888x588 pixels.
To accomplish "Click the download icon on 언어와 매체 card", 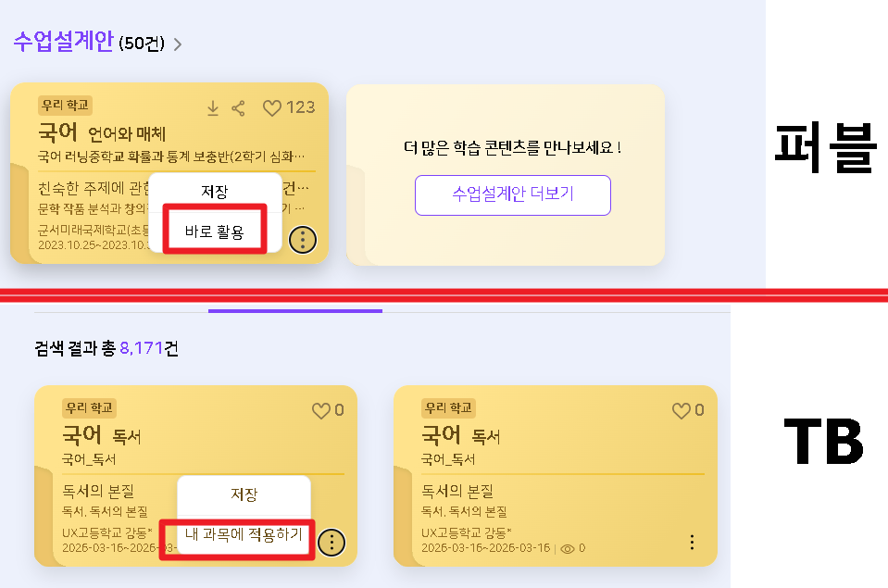I will tap(212, 108).
